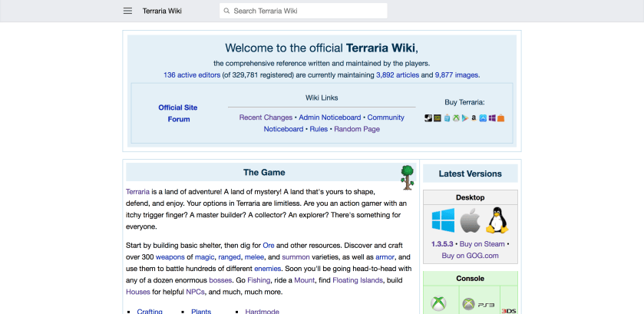The width and height of the screenshot is (644, 314).
Task: Open the Forum link
Action: point(178,119)
